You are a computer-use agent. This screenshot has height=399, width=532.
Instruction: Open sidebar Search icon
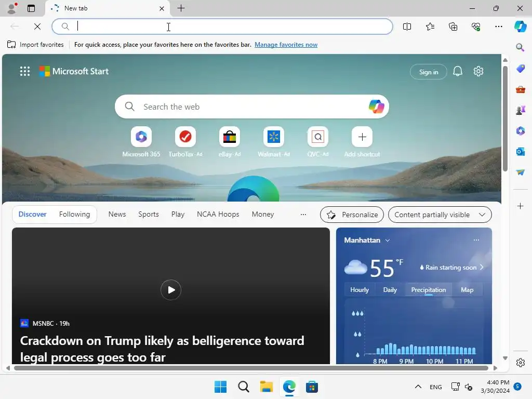pyautogui.click(x=520, y=47)
